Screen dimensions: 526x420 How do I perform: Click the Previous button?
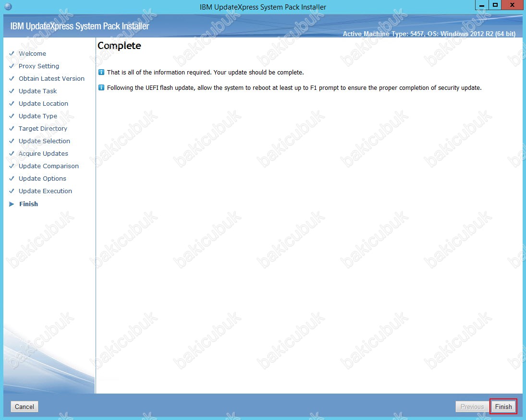(472, 407)
